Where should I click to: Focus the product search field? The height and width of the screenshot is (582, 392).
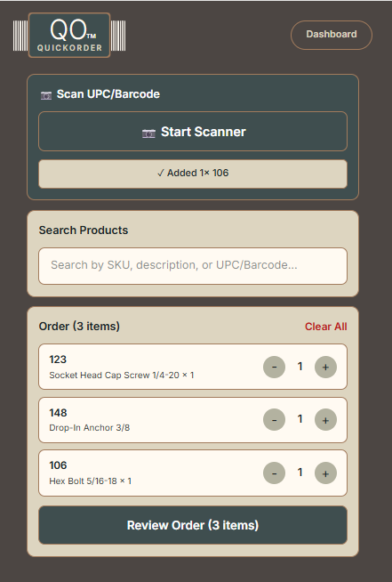tap(193, 266)
